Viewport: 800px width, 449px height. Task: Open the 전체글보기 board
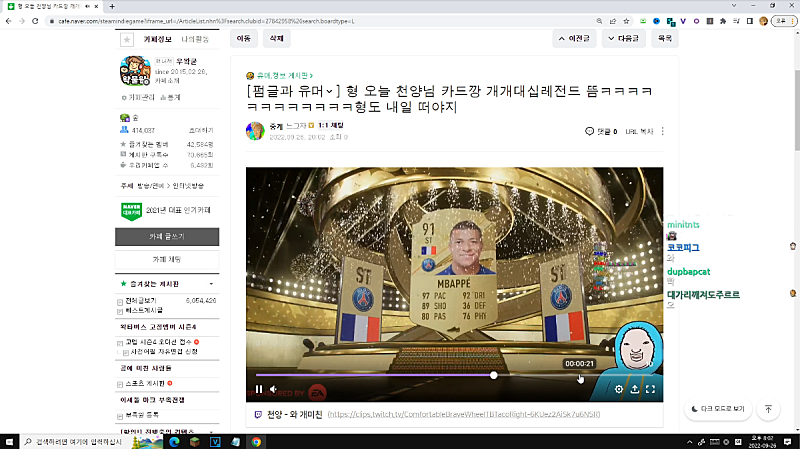[141, 301]
